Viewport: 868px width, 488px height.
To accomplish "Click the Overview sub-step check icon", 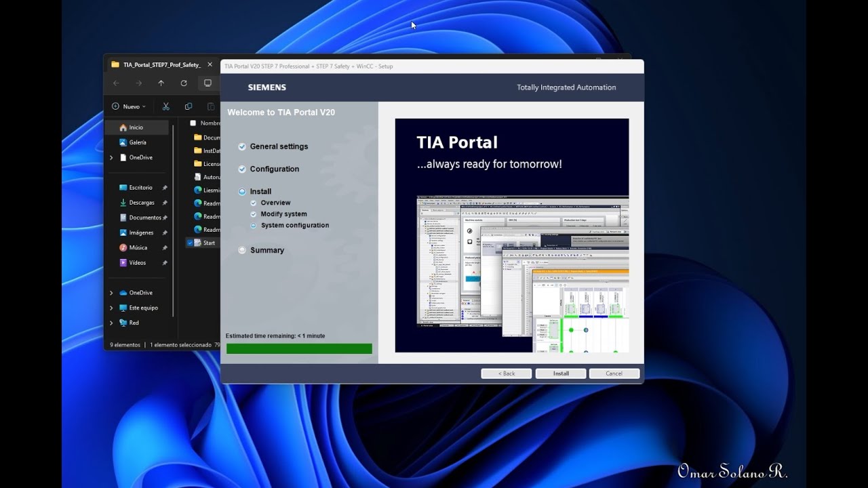I will (x=254, y=203).
